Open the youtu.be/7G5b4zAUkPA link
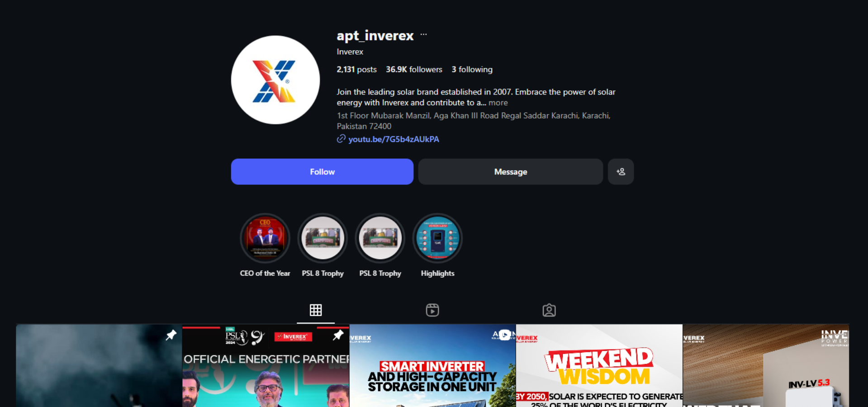 point(394,139)
